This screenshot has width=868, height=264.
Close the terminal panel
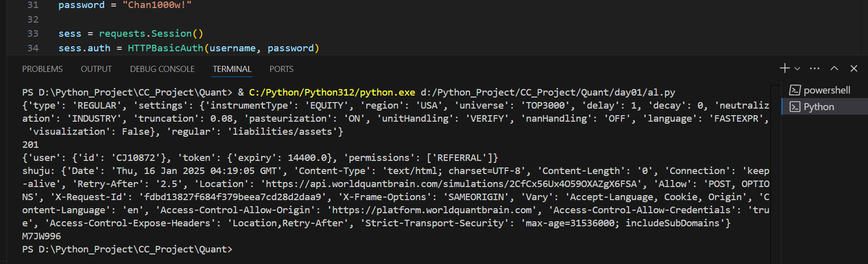[x=854, y=68]
